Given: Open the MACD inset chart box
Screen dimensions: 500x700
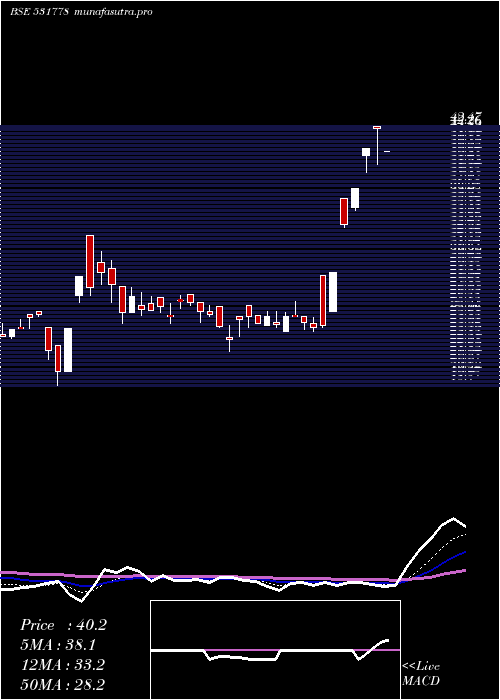Looking at the screenshot, I should pos(275,650).
